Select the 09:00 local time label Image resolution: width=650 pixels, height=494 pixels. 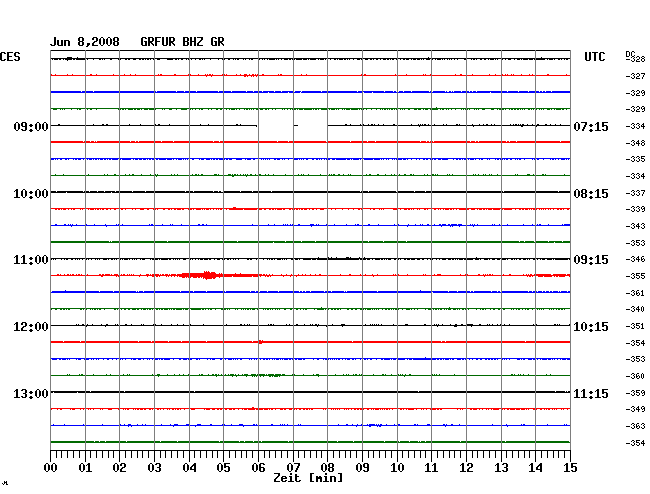(x=31, y=126)
